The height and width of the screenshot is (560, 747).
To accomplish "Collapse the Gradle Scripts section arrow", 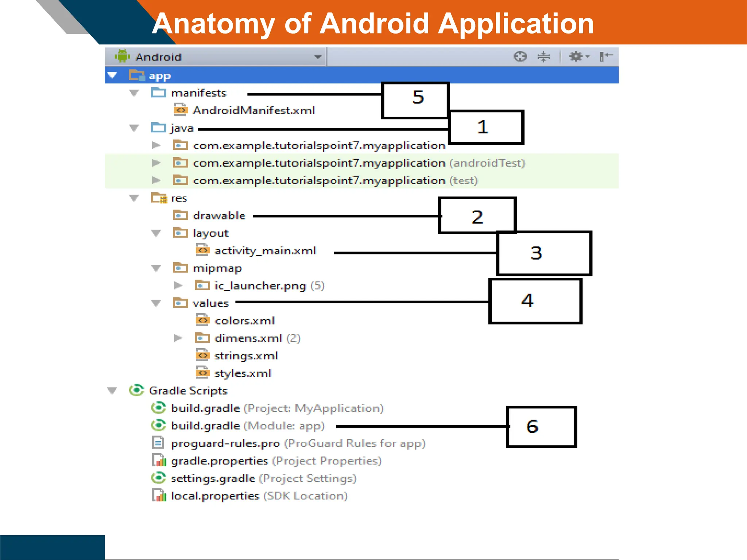I will tap(112, 391).
